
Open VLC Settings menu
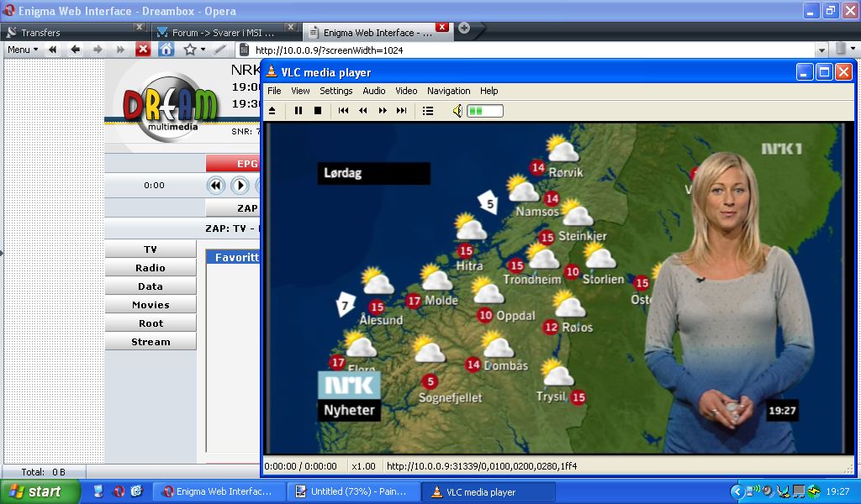point(336,91)
